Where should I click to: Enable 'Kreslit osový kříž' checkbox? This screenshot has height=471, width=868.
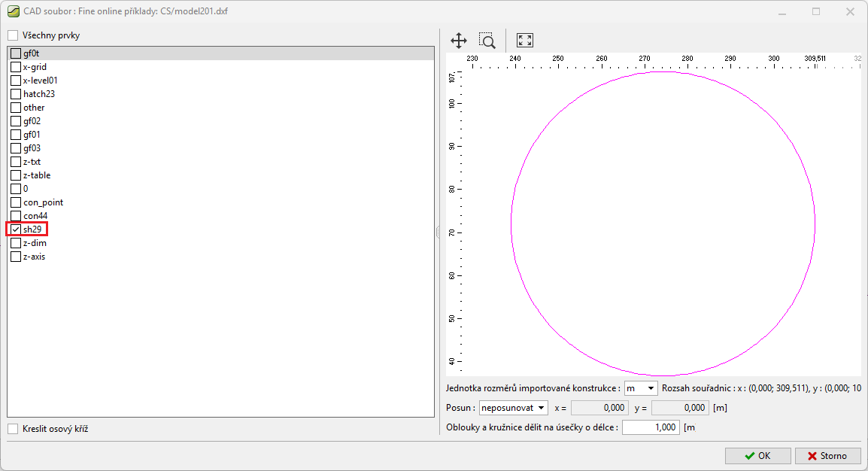pos(13,429)
